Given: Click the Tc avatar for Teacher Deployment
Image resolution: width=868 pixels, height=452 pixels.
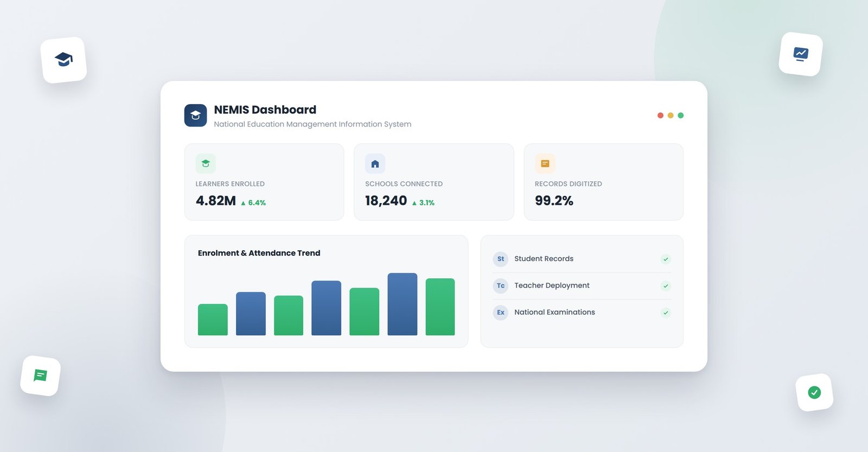Looking at the screenshot, I should pyautogui.click(x=501, y=285).
